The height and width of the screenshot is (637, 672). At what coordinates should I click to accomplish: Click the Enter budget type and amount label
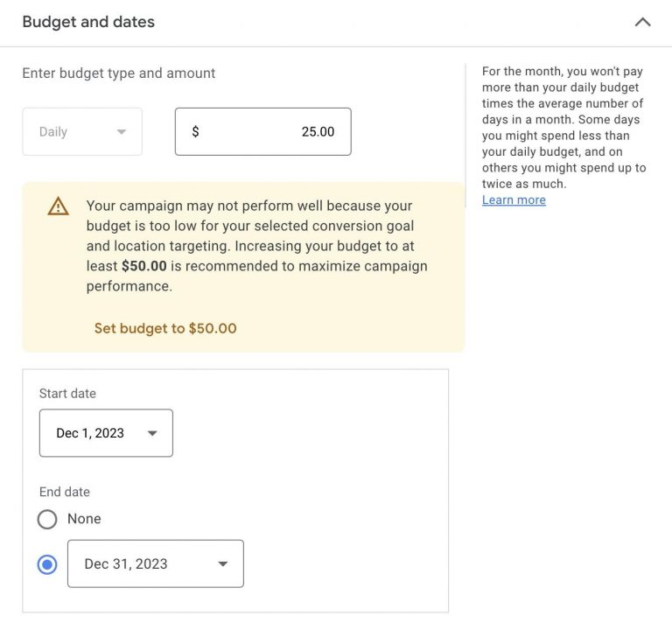click(119, 73)
